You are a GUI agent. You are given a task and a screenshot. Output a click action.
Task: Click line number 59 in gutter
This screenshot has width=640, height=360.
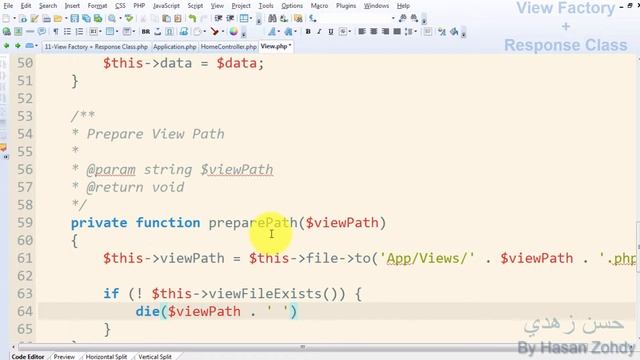[25, 222]
